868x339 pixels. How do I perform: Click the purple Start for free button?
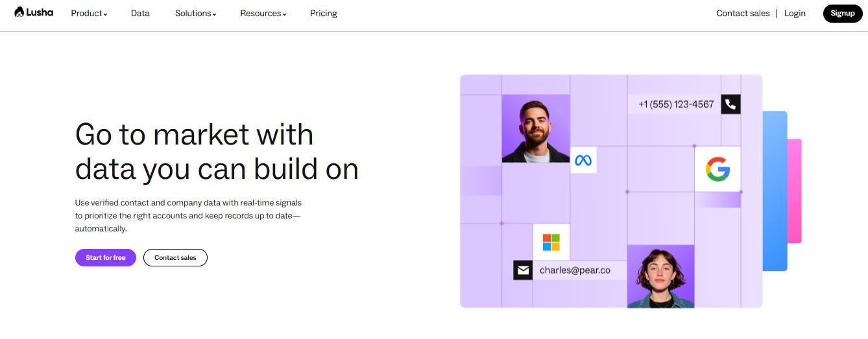coord(106,257)
